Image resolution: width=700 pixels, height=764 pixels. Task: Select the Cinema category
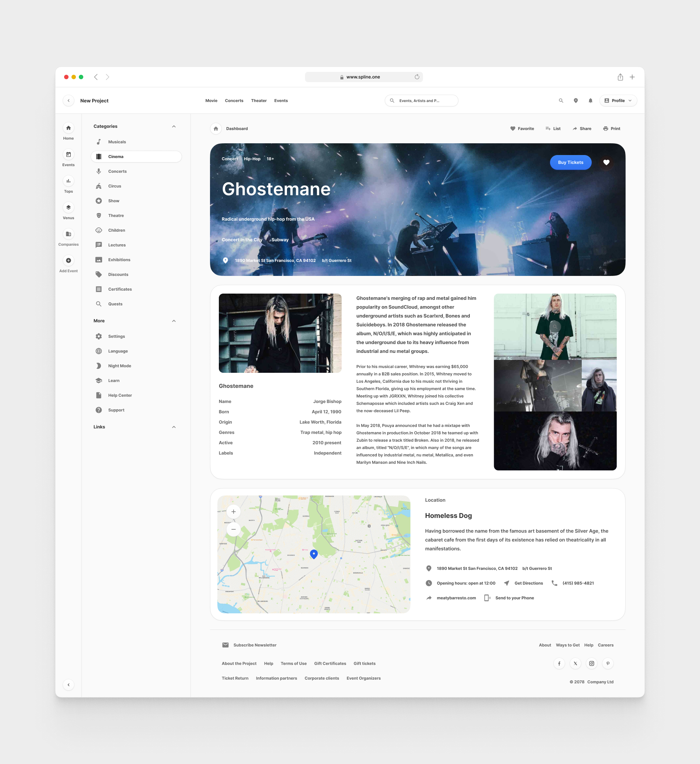click(136, 157)
